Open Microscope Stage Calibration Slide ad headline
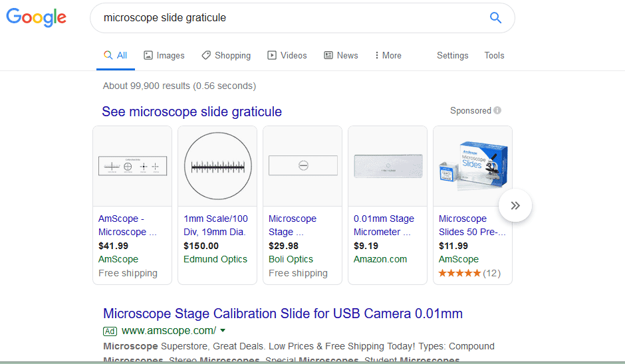This screenshot has width=625, height=364. pos(283,314)
